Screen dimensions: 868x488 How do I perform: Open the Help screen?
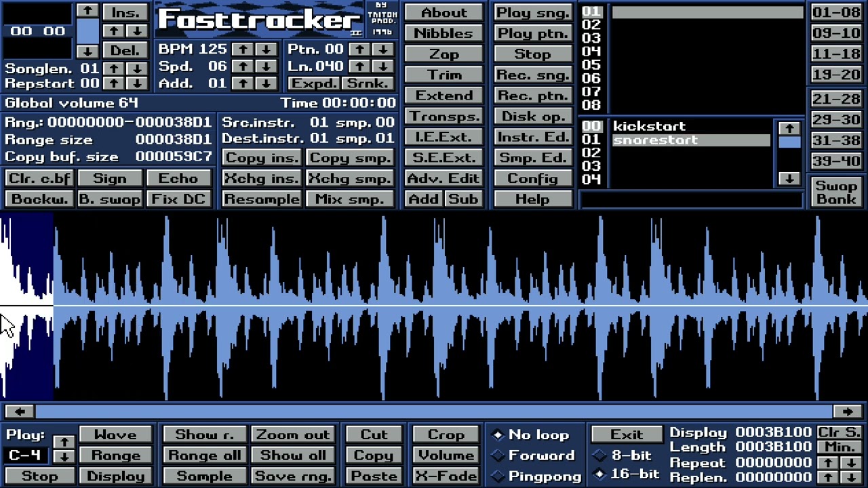(x=532, y=199)
